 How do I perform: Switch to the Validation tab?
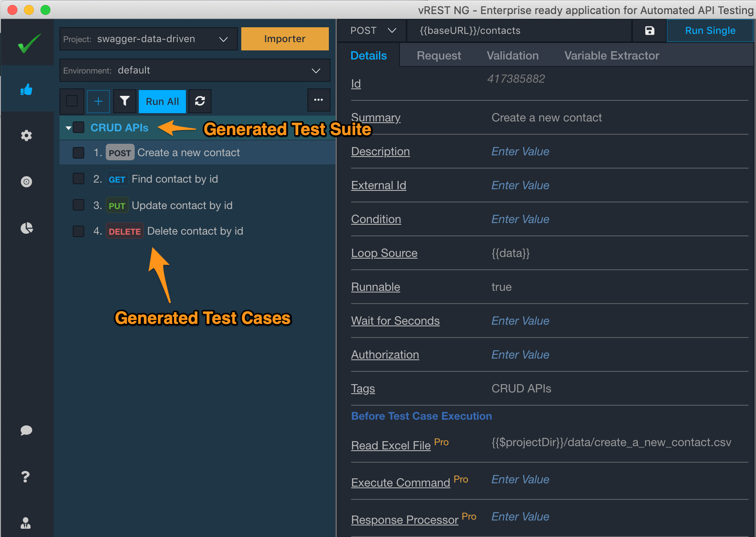tap(512, 56)
